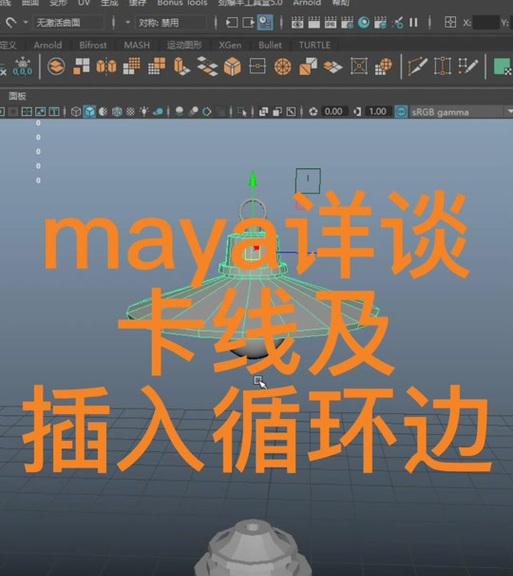Click the rectangle with center line shelf icon
This screenshot has height=576, width=513.
click(257, 66)
